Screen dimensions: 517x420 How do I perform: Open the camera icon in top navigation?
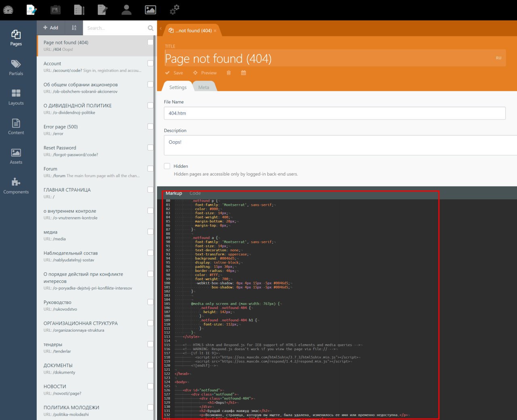55,10
